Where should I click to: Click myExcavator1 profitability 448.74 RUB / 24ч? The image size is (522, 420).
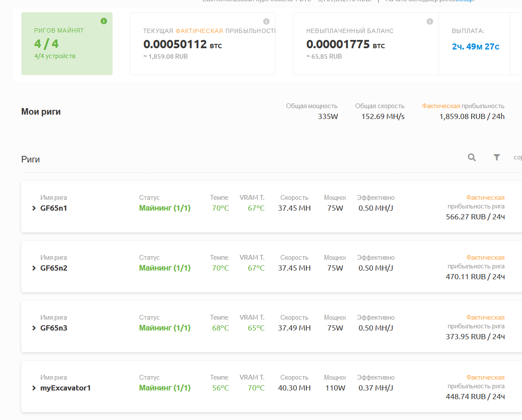[x=475, y=397]
